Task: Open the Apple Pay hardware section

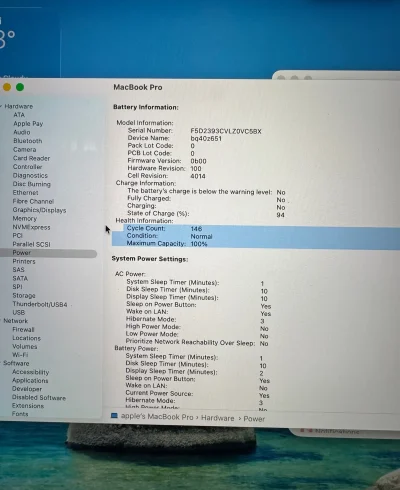Action: (28, 123)
